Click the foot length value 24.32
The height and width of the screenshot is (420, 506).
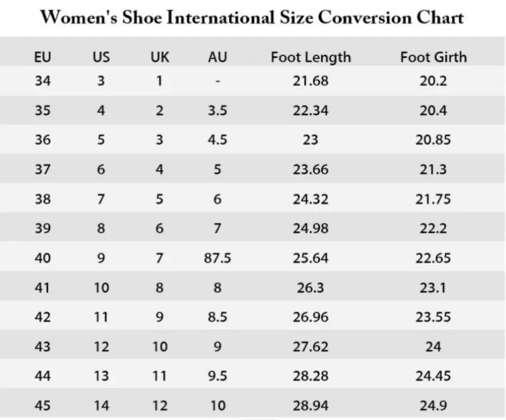tap(310, 199)
